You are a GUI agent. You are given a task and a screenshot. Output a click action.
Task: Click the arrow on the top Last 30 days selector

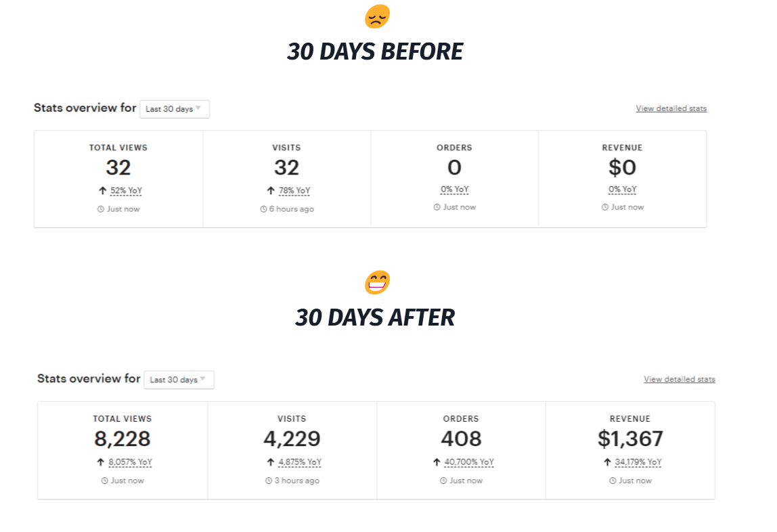coord(198,108)
